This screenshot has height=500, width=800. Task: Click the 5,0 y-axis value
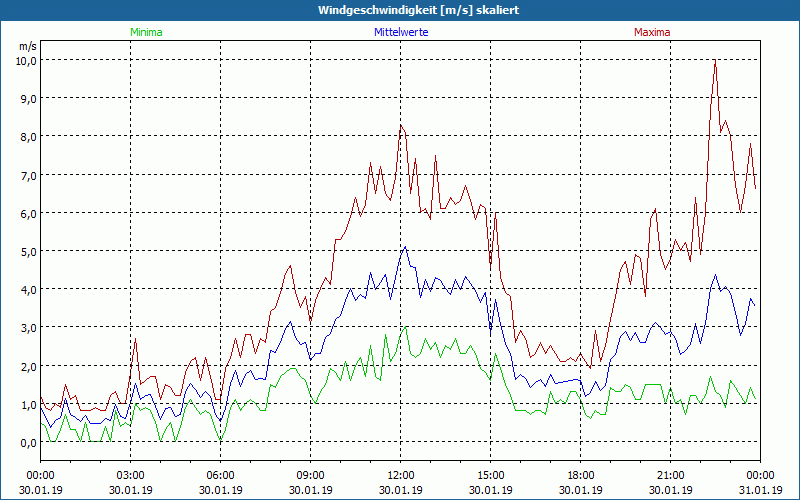pyautogui.click(x=29, y=252)
